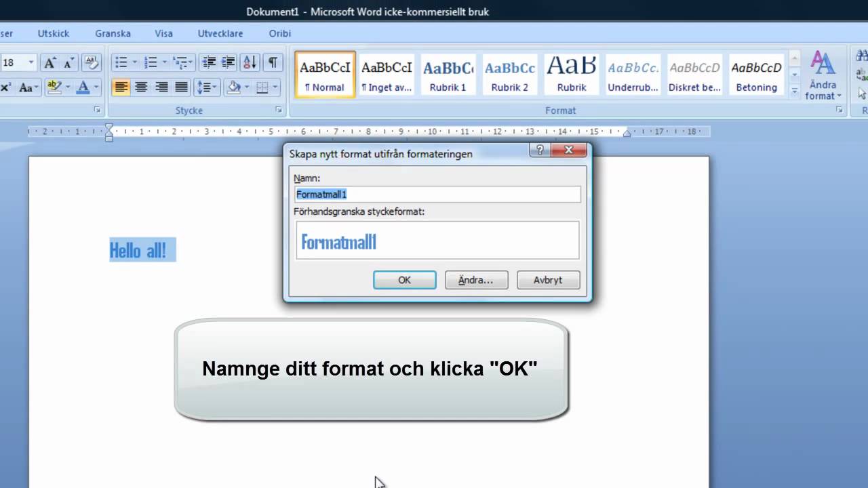The image size is (868, 488).
Task: Click the Replace ab-ac icon
Action: (863, 75)
